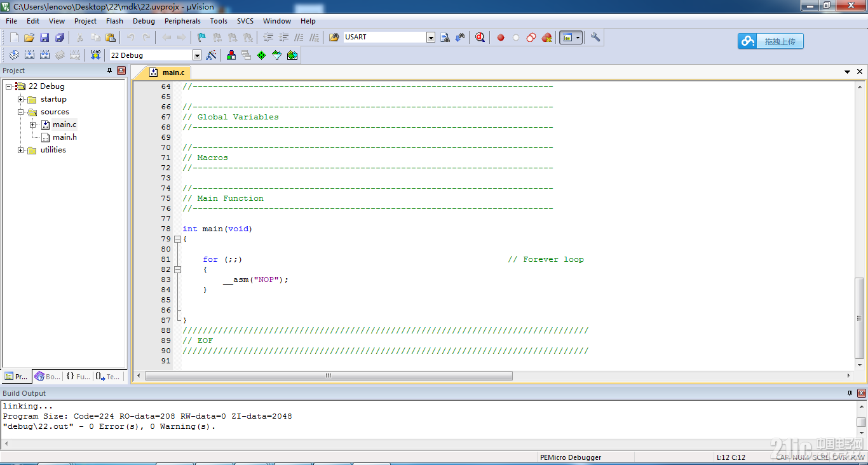Collapse the code fold at line 79
868x465 pixels.
[x=177, y=239]
